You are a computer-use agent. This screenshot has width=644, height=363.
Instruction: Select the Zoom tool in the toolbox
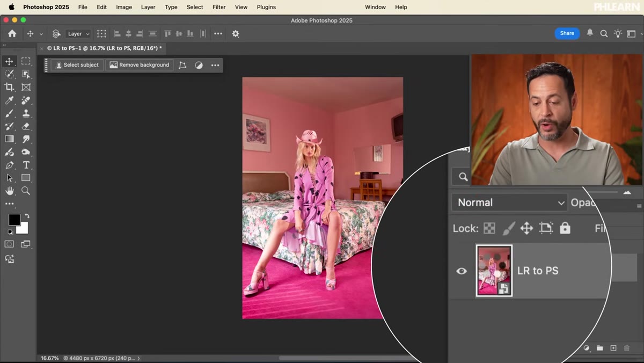26,191
